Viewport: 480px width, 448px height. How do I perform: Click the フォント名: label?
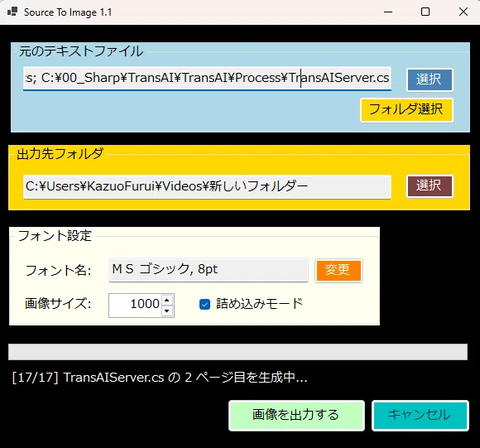point(58,271)
